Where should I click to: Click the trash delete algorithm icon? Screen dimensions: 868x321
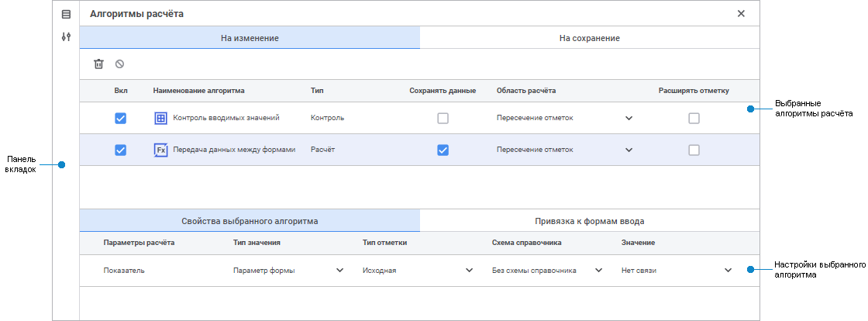pos(98,64)
